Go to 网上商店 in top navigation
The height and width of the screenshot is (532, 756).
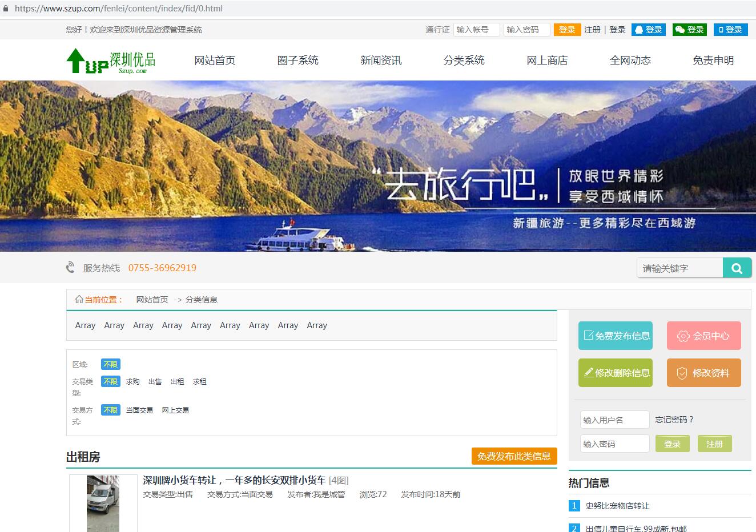click(x=546, y=61)
